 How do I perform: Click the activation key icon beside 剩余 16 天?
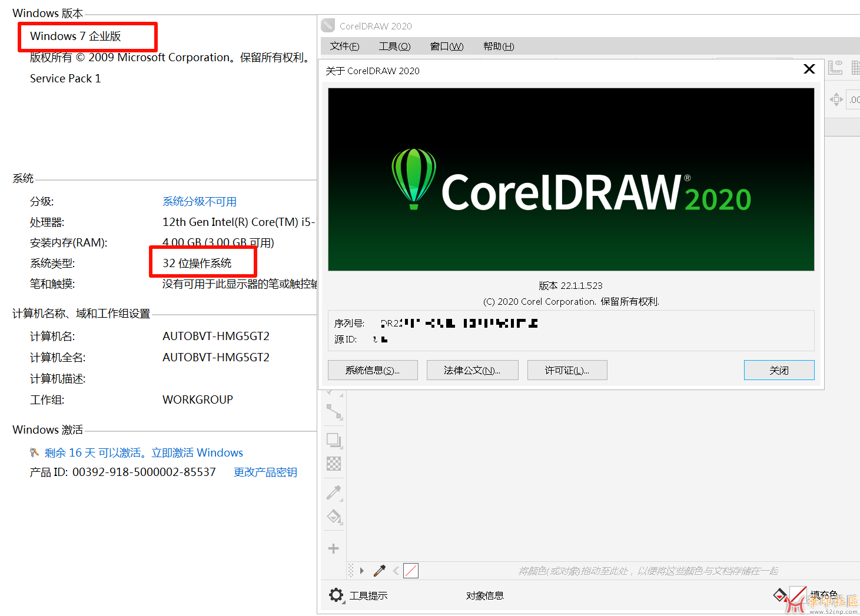pyautogui.click(x=35, y=452)
